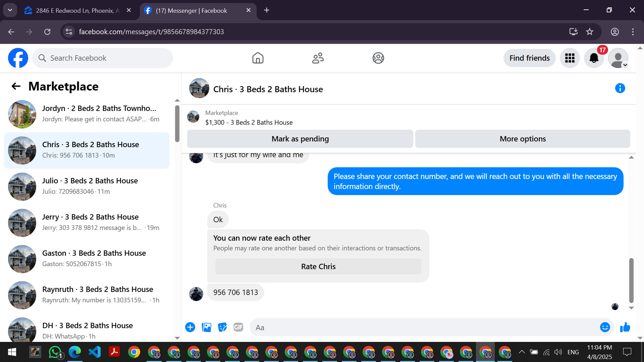
Task: Open the emoji picker in message box
Action: point(605,327)
